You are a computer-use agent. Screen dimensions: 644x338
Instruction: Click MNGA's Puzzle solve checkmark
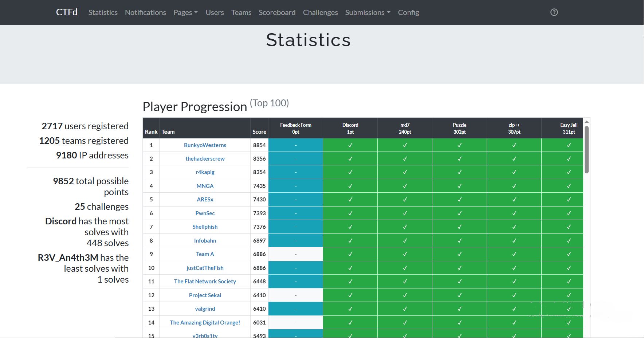point(459,186)
